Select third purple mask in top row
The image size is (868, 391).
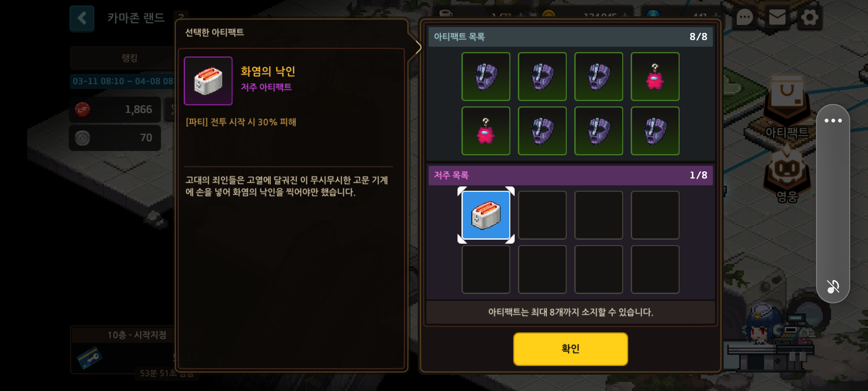click(x=599, y=76)
